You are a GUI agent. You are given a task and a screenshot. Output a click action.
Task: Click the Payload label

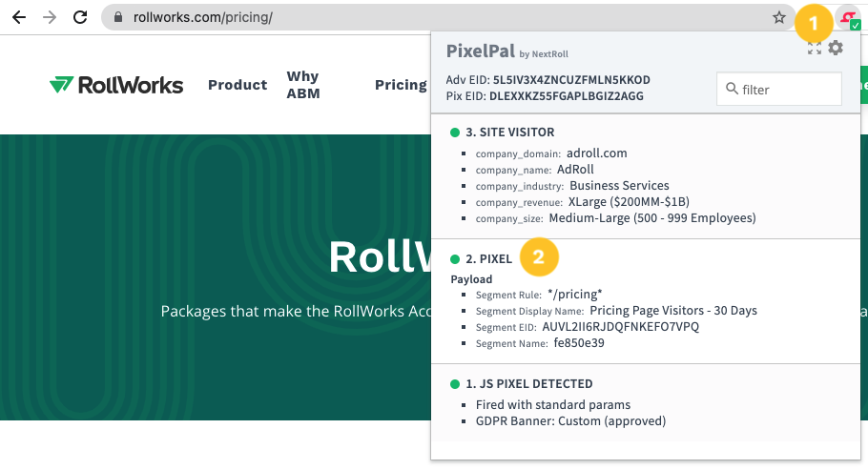click(x=471, y=279)
